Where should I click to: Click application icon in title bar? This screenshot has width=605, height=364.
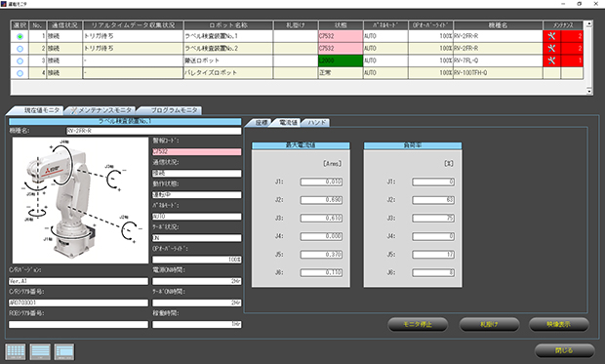click(4, 4)
